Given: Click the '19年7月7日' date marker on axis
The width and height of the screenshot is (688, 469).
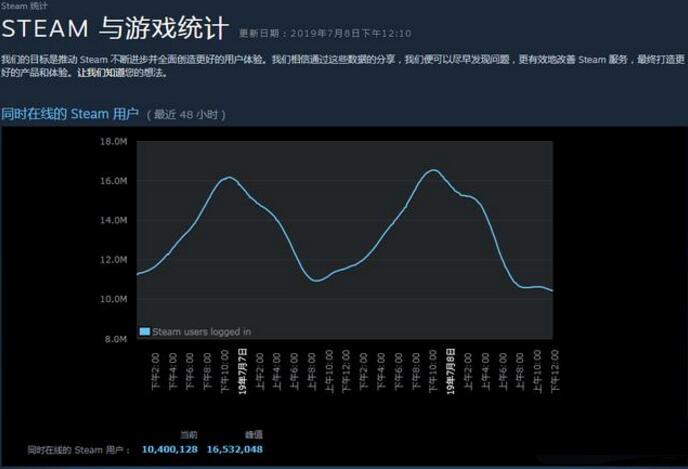Looking at the screenshot, I should coord(243,372).
